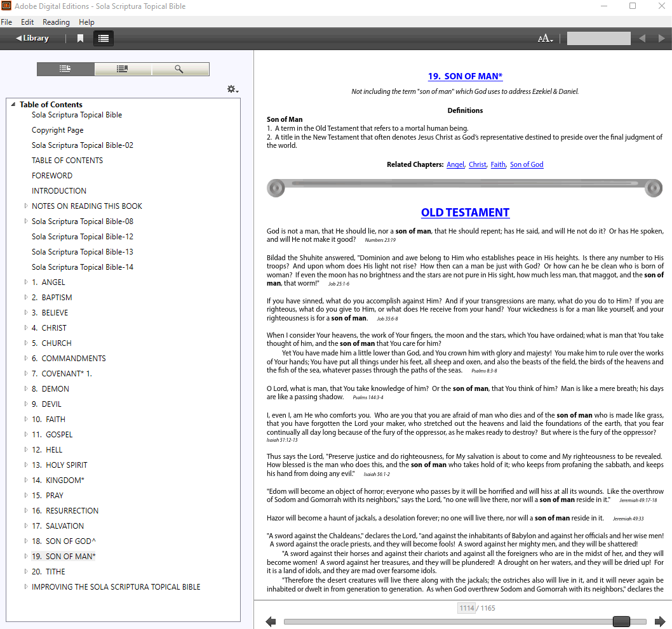This screenshot has height=629, width=672.
Task: Select 2. BAPTISM chapter
Action: coord(52,297)
